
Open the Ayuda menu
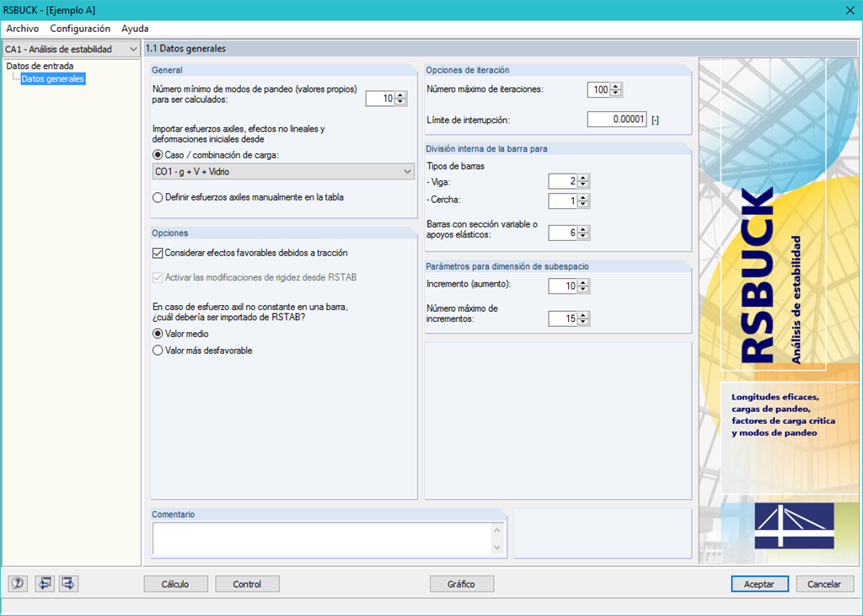[x=135, y=29]
